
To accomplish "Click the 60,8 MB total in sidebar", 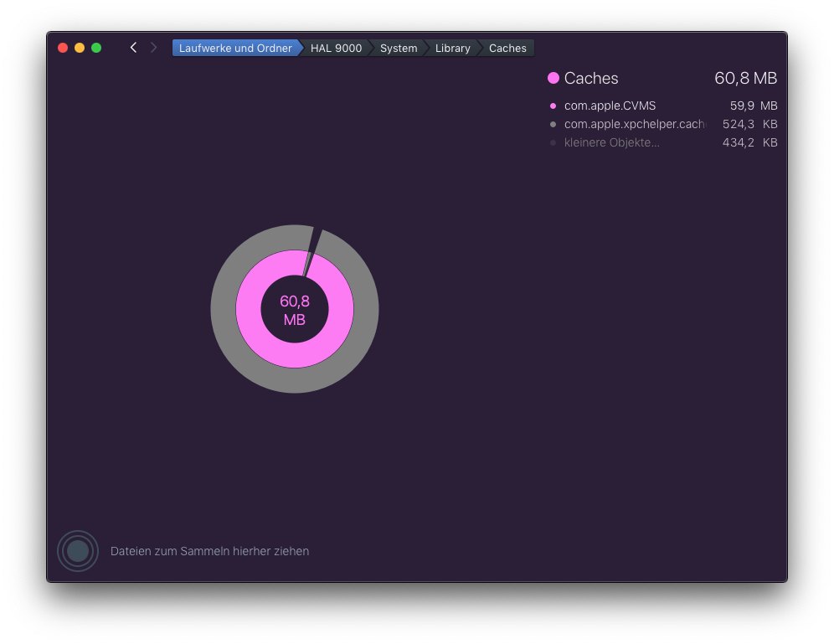I will click(746, 78).
